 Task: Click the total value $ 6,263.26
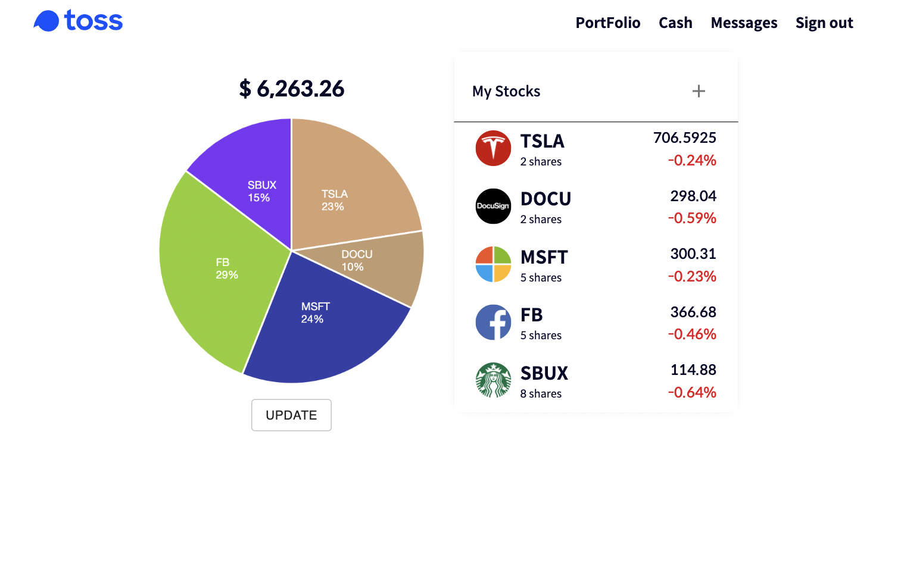pyautogui.click(x=291, y=88)
